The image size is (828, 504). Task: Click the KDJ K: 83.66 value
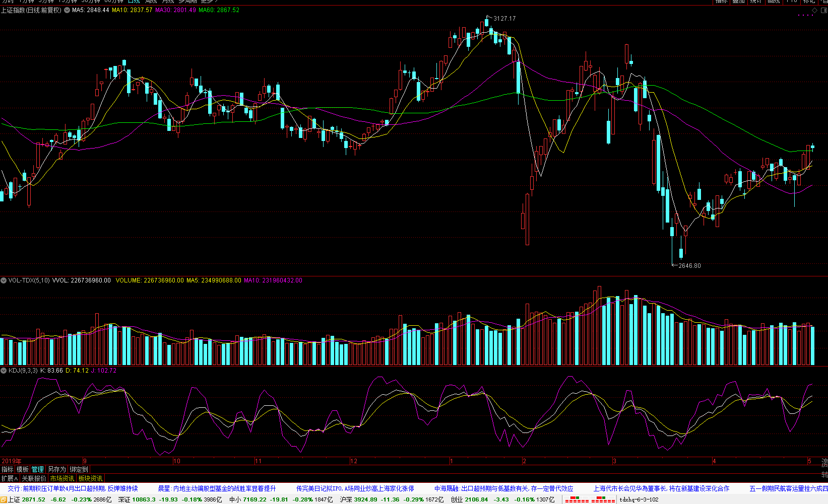tap(51, 371)
